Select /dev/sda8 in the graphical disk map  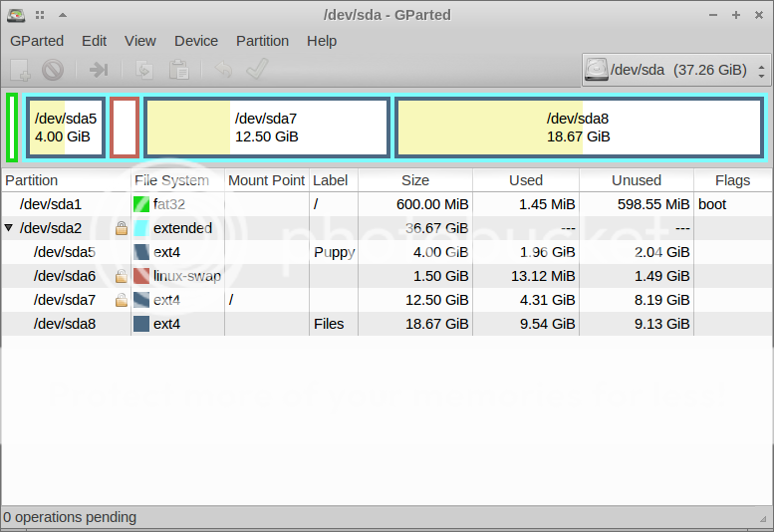click(579, 127)
